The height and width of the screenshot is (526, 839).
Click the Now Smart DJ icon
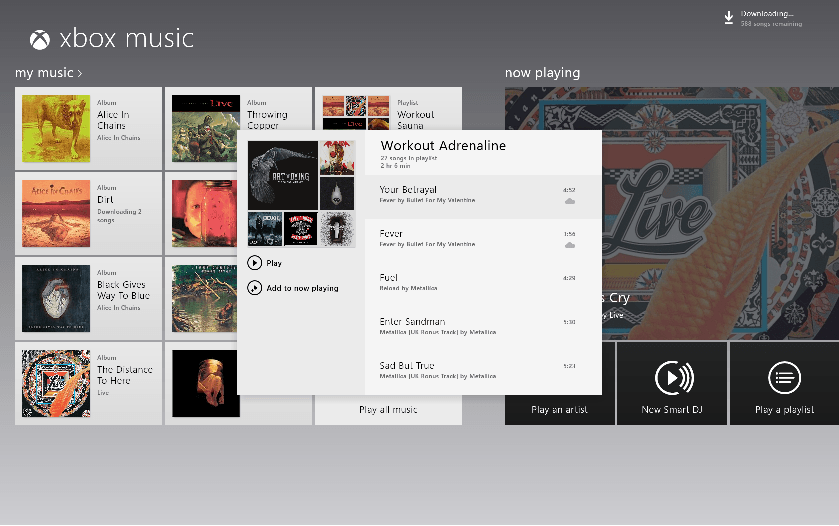674,378
